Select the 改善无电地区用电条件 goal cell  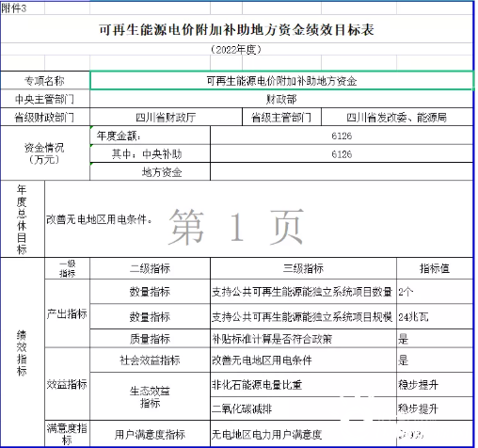click(259, 219)
